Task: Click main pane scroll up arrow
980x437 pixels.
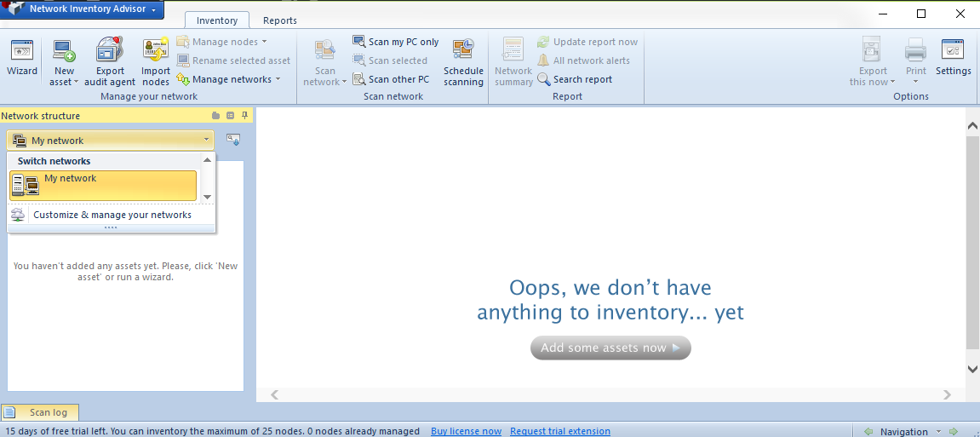Action: (971, 126)
